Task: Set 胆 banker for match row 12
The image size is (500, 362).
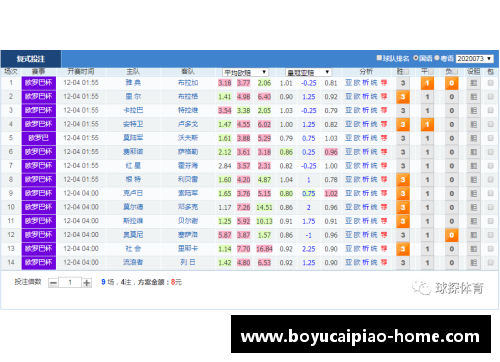Action: pyautogui.click(x=474, y=235)
